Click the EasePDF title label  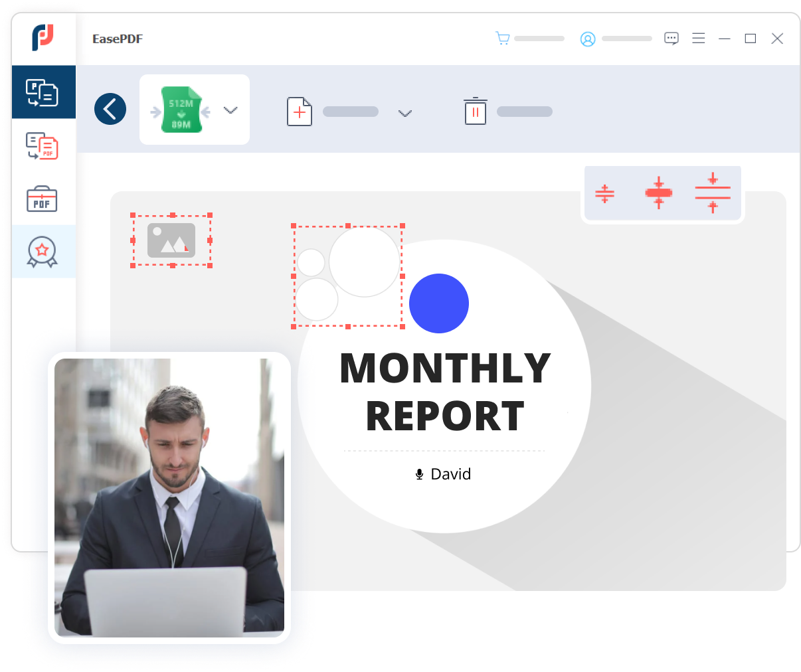coord(118,39)
